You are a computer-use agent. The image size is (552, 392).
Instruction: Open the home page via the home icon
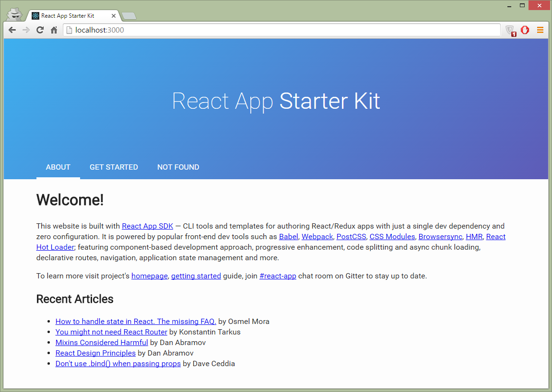pos(54,30)
